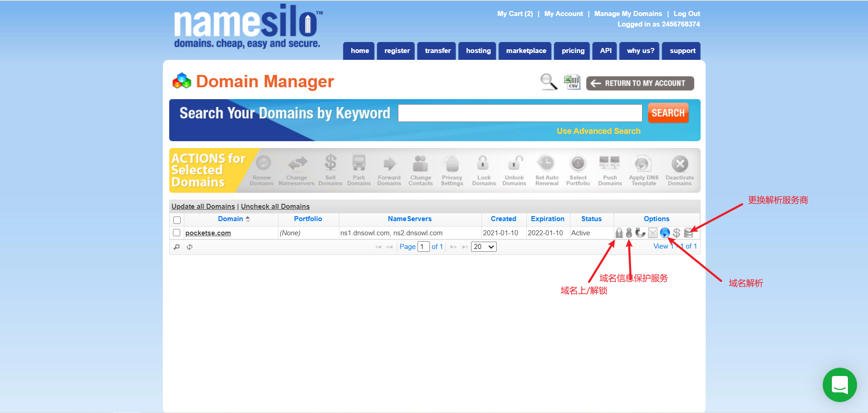This screenshot has width=868, height=413.
Task: Click the 2022-01-10 expiration cell
Action: (548, 233)
